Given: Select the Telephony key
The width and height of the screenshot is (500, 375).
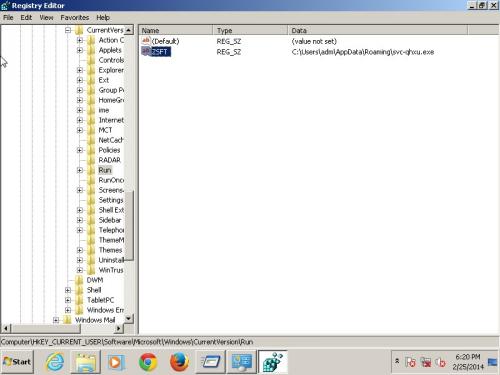Looking at the screenshot, I should 111,230.
